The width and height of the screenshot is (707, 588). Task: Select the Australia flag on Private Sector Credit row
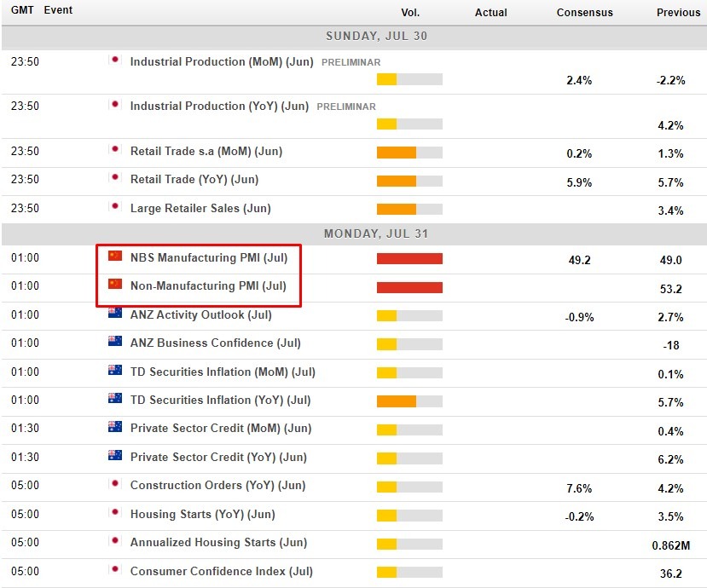point(115,429)
